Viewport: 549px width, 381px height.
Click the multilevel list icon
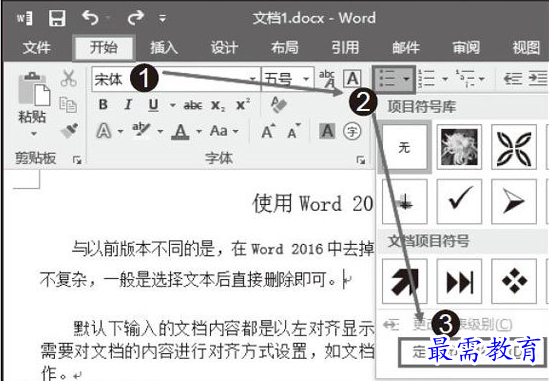[x=466, y=79]
